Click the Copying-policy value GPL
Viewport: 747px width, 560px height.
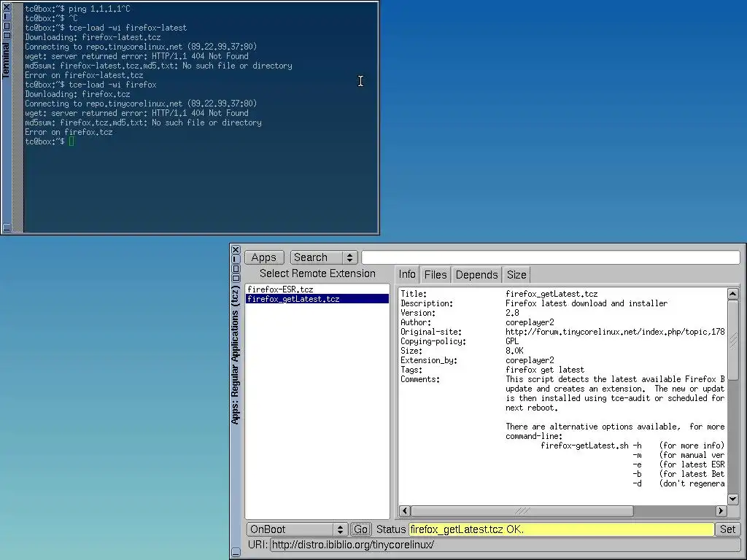click(x=512, y=341)
